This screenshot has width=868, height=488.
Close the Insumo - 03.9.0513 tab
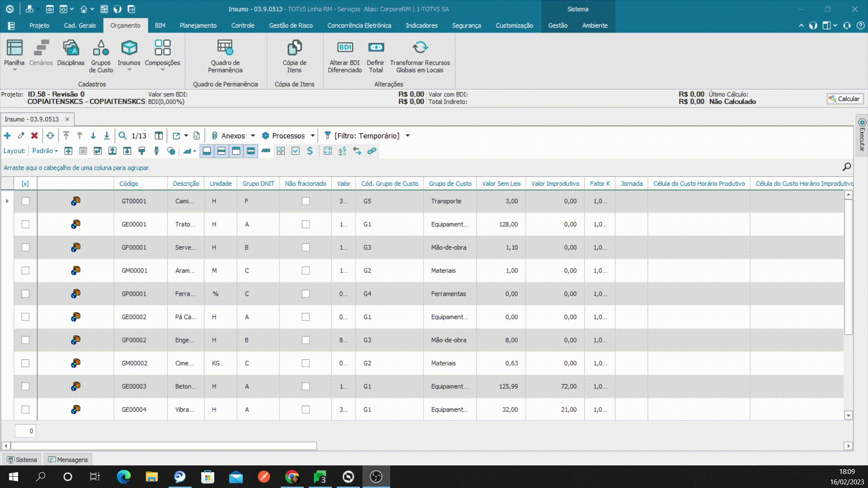pos(67,119)
